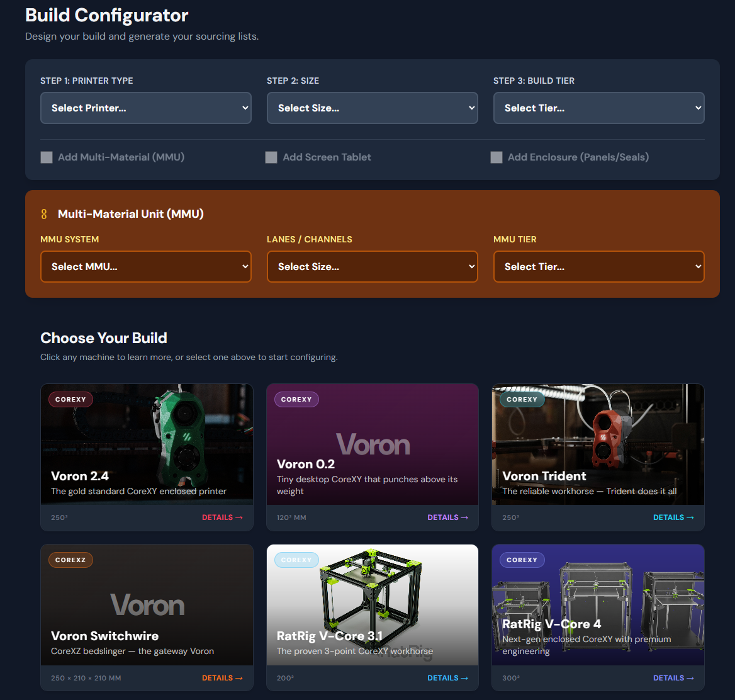
Task: Click the Voron 2.4 title text
Action: tap(80, 476)
